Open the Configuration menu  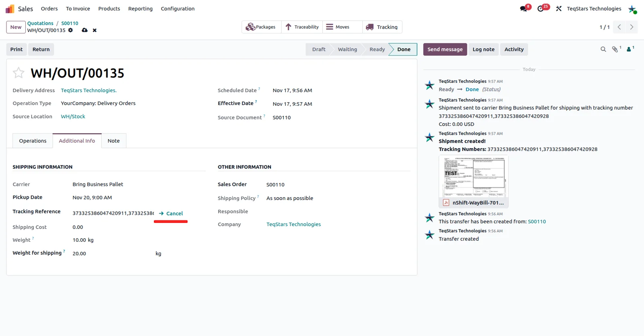[178, 8]
